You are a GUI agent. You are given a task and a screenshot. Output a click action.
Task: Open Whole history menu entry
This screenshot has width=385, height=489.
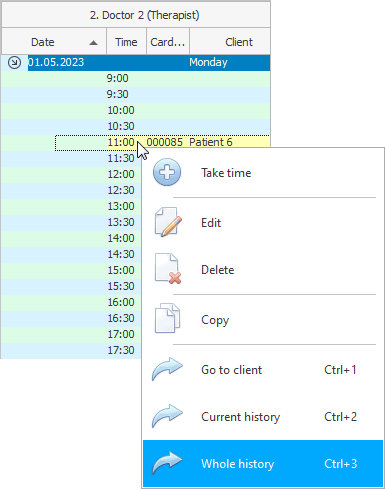[262, 464]
